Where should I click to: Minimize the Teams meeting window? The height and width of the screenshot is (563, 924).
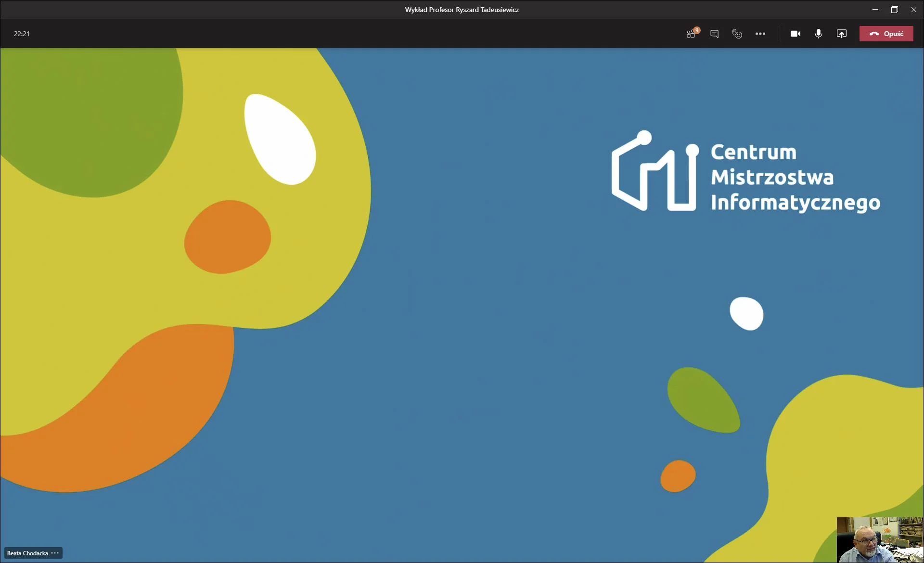coord(875,10)
